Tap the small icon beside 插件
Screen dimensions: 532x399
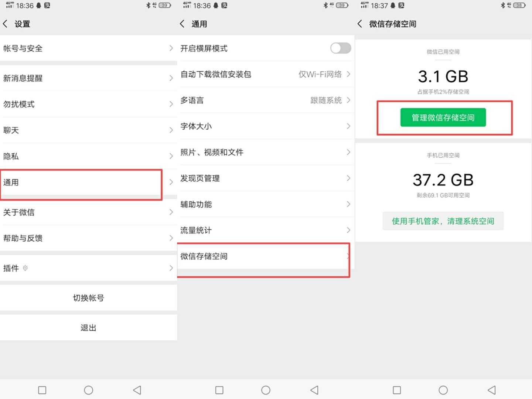(x=25, y=268)
